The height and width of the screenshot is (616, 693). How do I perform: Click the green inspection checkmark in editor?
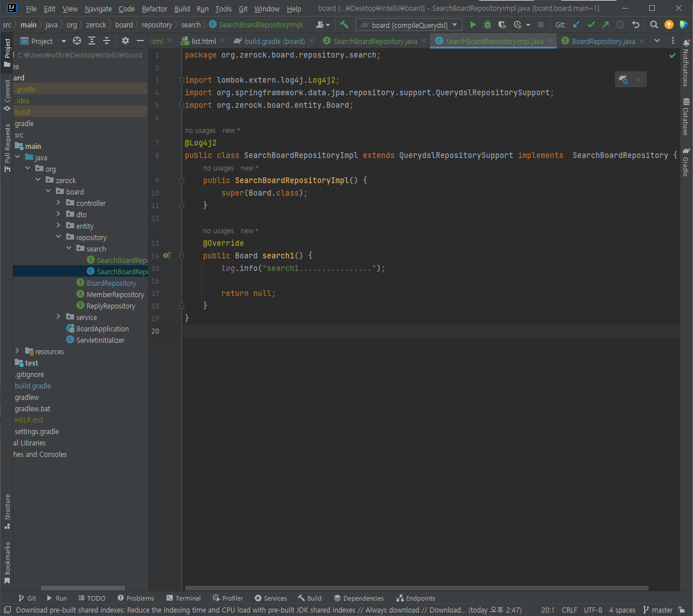point(672,55)
